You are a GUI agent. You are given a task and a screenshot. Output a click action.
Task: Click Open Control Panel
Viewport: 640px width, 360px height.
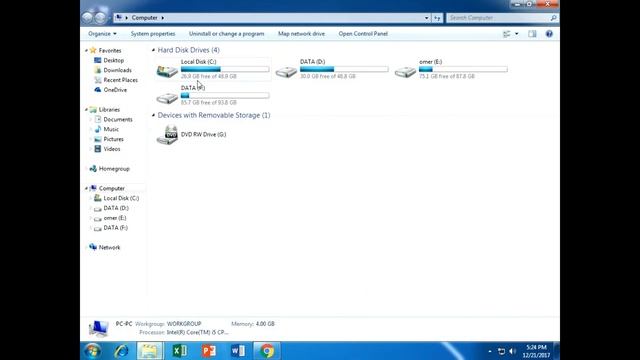pyautogui.click(x=363, y=34)
